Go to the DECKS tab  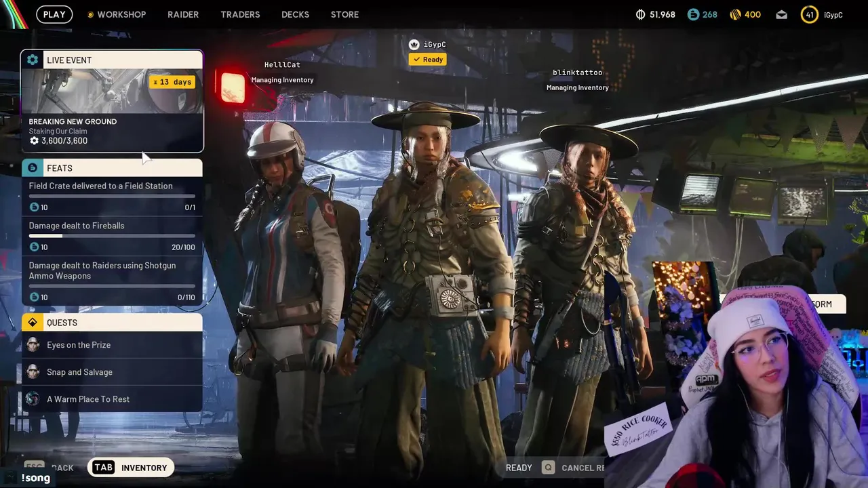coord(295,14)
